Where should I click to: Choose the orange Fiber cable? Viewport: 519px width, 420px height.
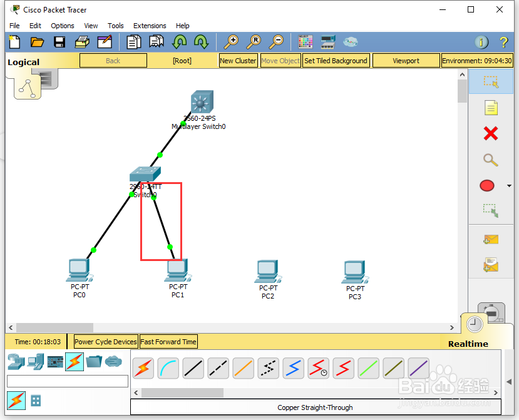(x=244, y=368)
